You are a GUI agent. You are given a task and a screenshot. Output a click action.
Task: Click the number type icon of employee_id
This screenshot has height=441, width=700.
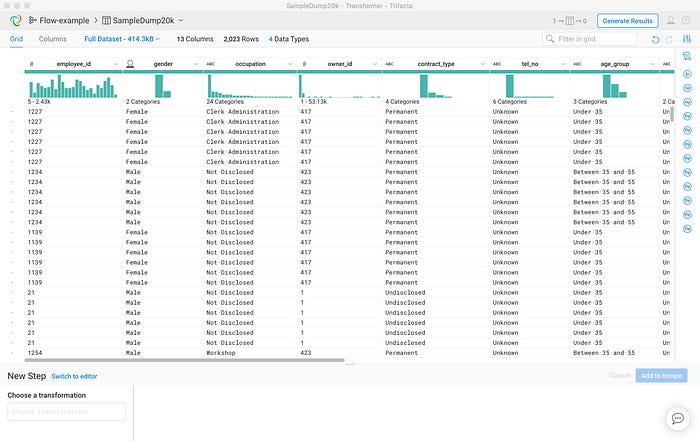point(31,64)
